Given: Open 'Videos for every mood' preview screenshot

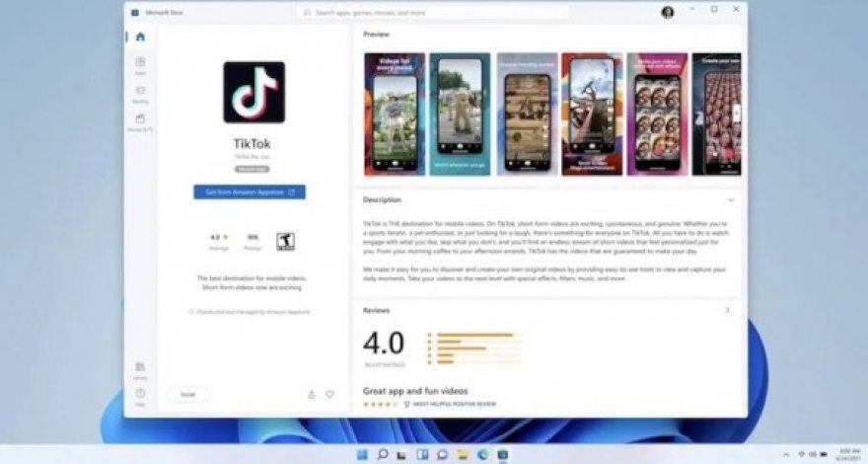Looking at the screenshot, I should (x=395, y=115).
